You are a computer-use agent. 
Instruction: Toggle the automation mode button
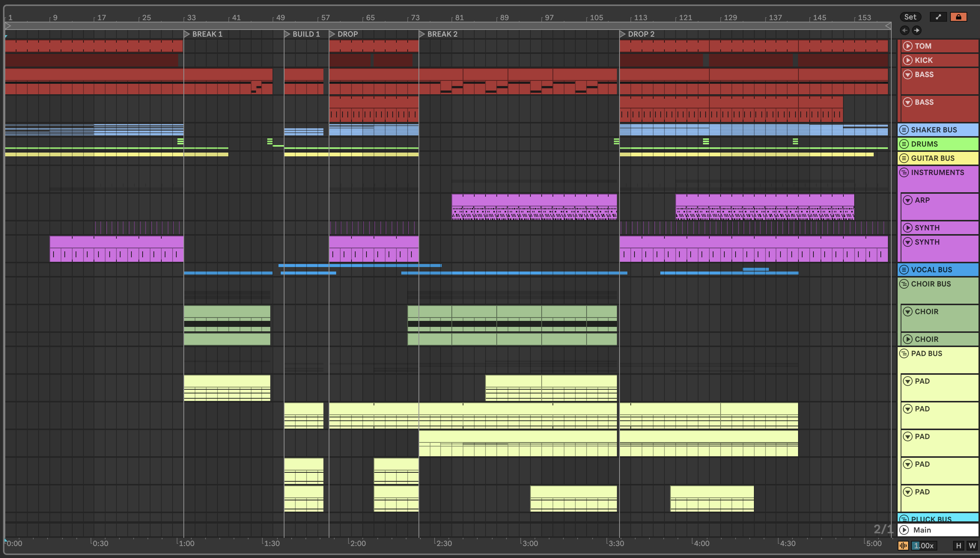[x=938, y=17]
